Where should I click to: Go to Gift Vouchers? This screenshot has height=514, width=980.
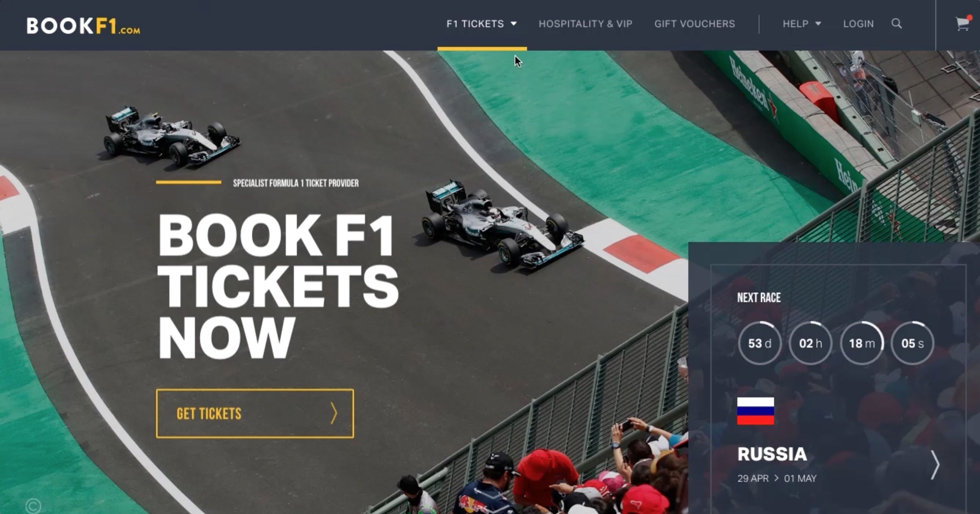(695, 23)
